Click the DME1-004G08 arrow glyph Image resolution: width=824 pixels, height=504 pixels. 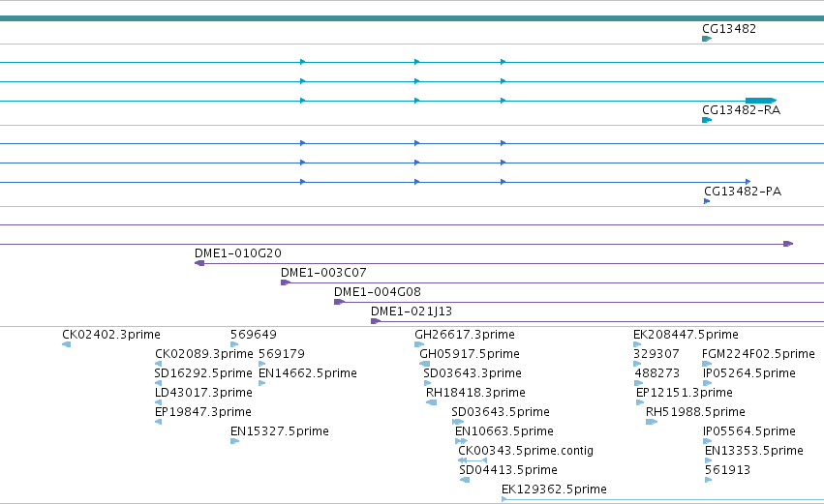[339, 303]
